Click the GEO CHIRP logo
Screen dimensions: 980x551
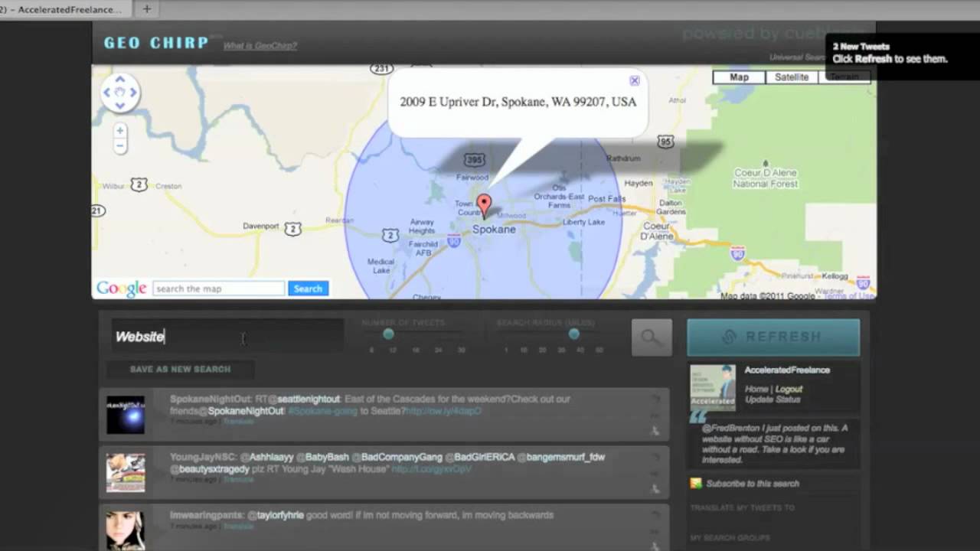tap(156, 43)
